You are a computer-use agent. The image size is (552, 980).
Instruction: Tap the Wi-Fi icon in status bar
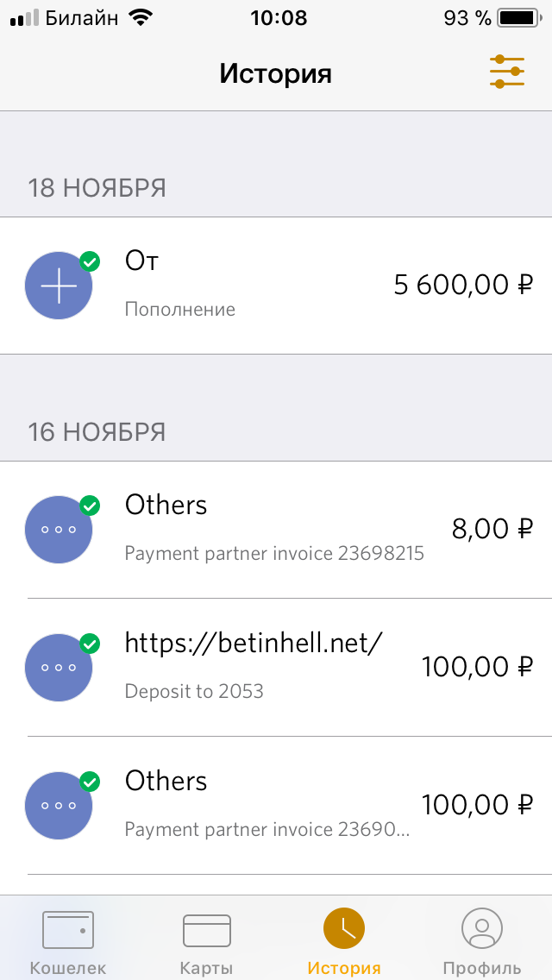coord(138,18)
